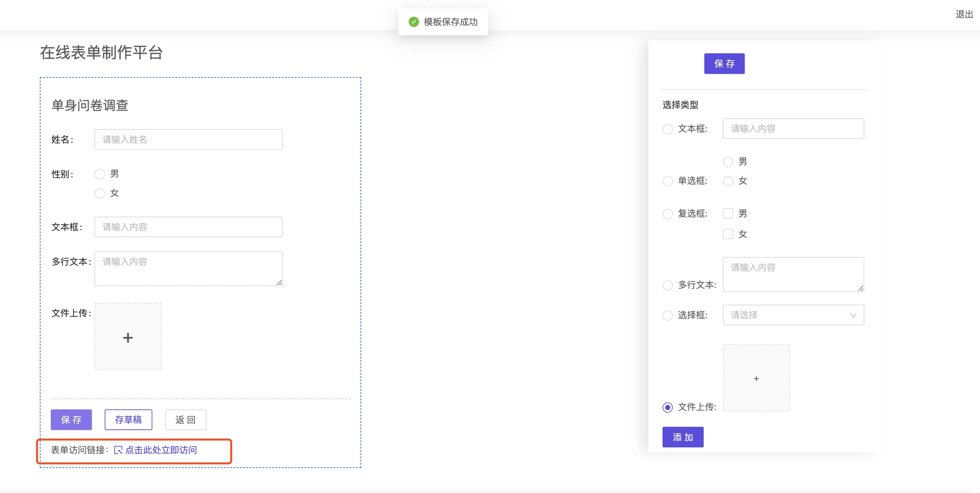Focus the 文本框 input in the left form

tap(188, 227)
